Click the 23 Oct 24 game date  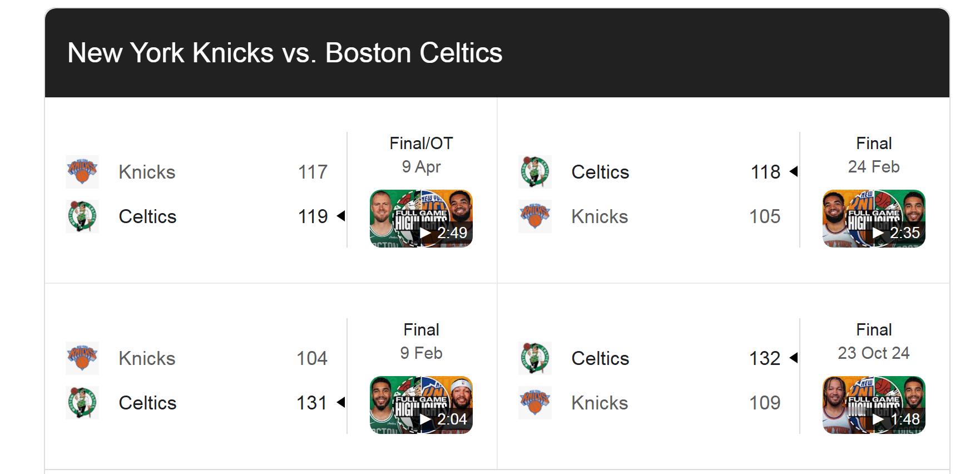[873, 353]
